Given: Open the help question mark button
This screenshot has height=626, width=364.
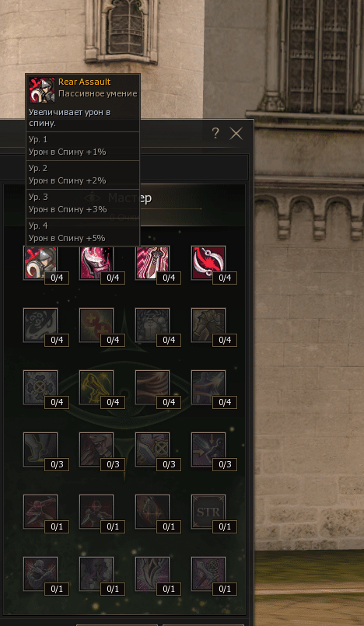Looking at the screenshot, I should 215,133.
